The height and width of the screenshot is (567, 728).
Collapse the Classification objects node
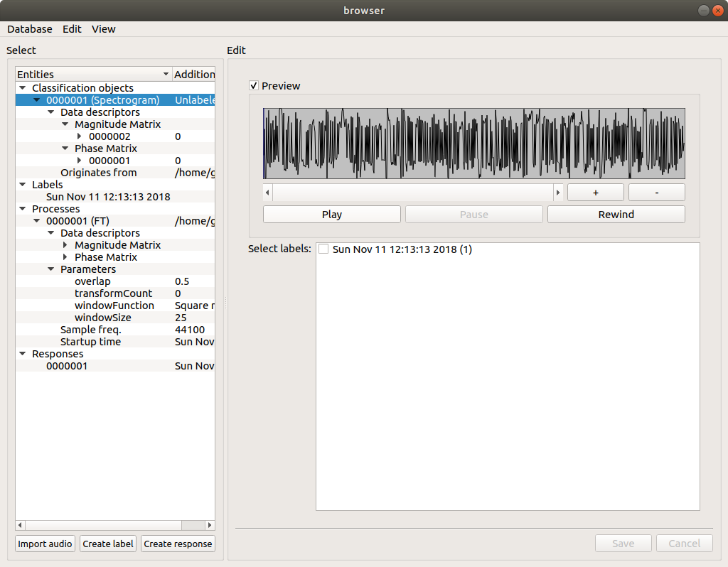click(21, 87)
